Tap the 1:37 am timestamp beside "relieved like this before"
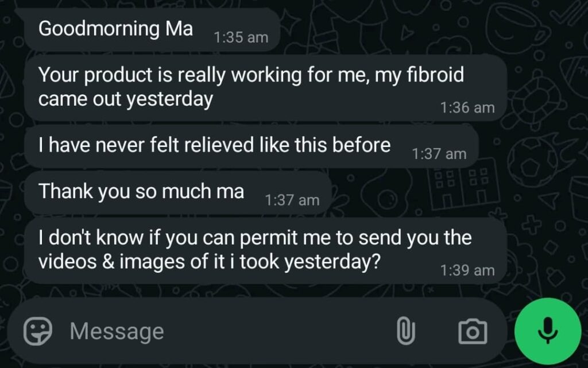588x368 pixels. pyautogui.click(x=439, y=154)
